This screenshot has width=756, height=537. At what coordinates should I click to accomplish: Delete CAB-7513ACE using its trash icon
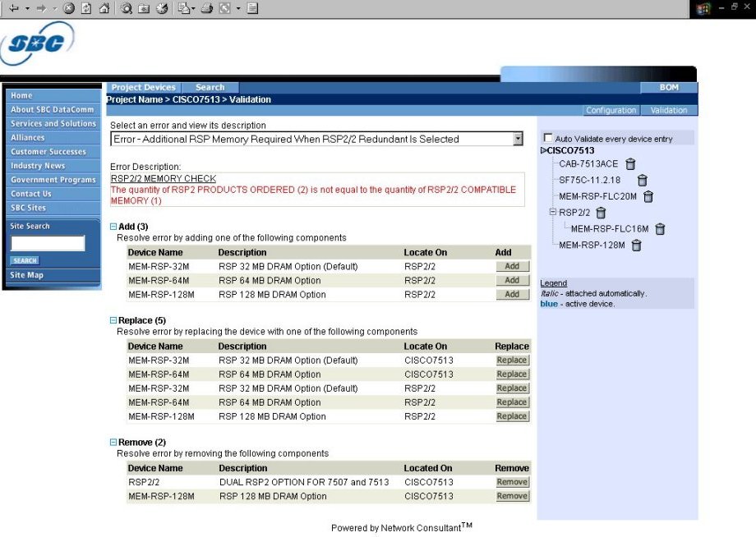[x=630, y=164]
